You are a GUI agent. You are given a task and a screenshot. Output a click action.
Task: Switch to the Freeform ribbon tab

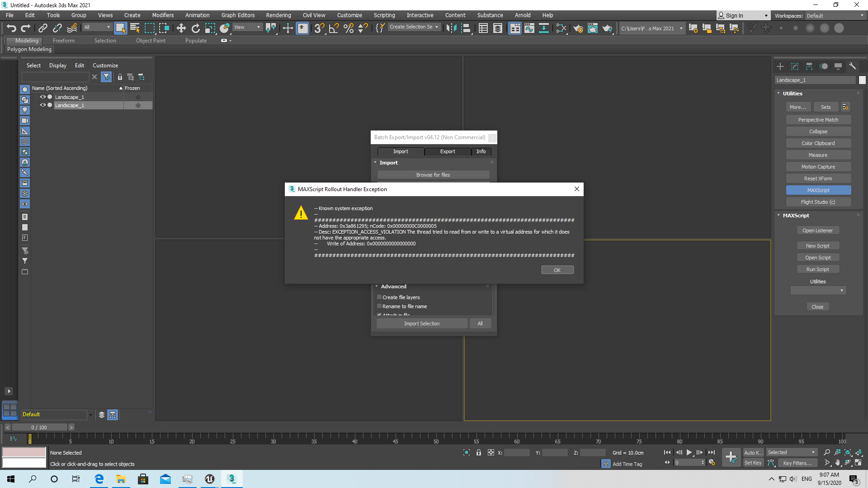(x=63, y=41)
